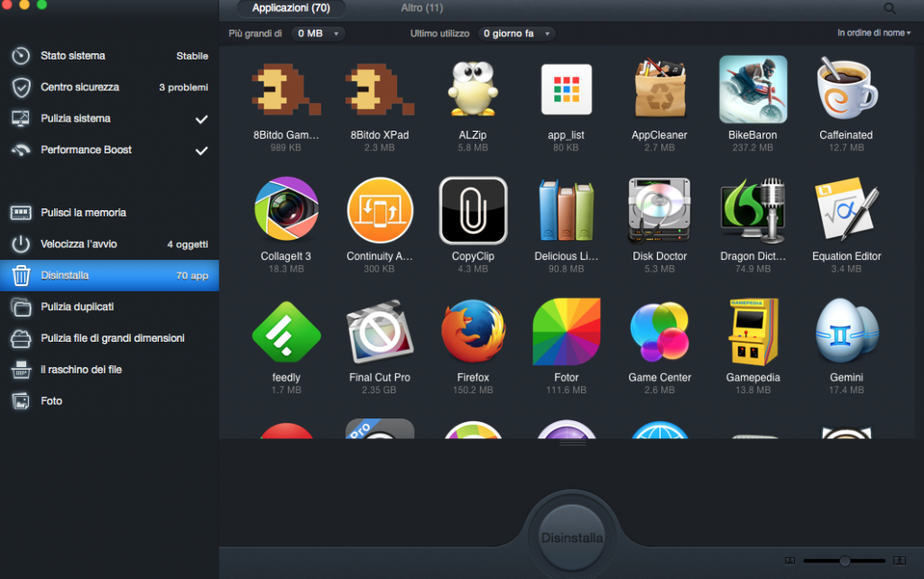
Task: Select the Gamepedia arcade icon
Action: click(753, 332)
